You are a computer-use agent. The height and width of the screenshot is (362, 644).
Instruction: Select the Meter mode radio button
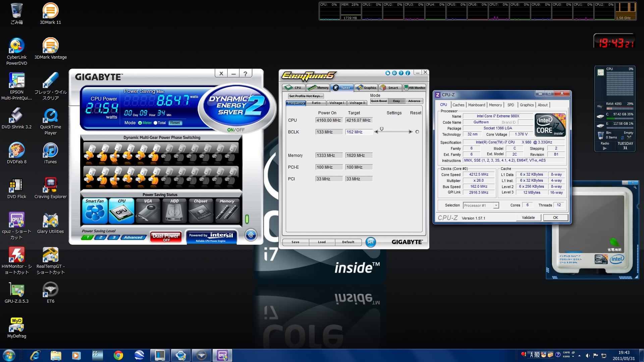[140, 123]
